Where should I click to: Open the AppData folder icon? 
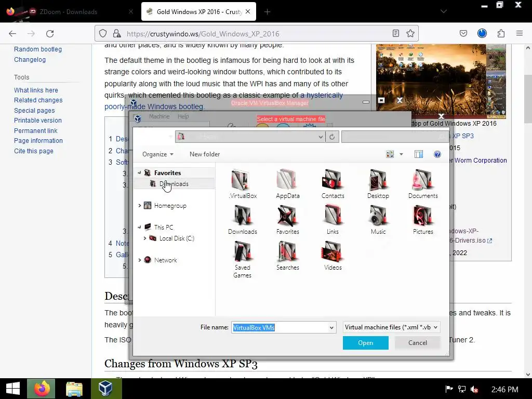tap(287, 180)
